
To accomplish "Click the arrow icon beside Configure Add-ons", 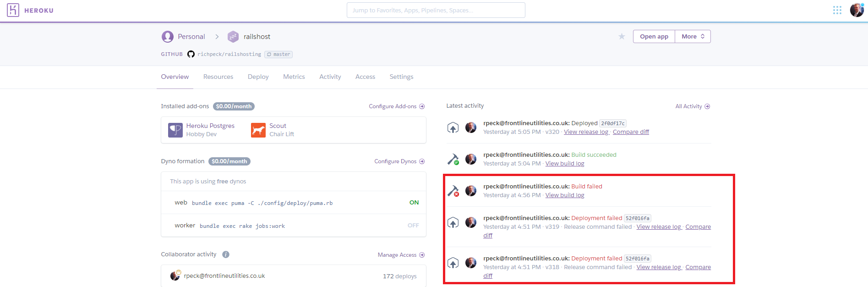I will 422,106.
